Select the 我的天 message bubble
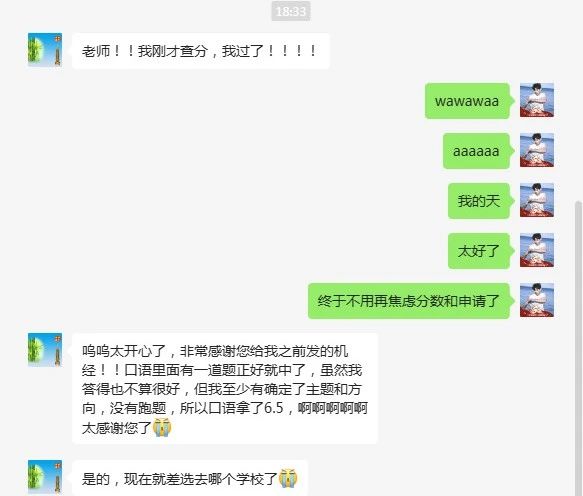Image resolution: width=583 pixels, height=496 pixels. [x=481, y=201]
